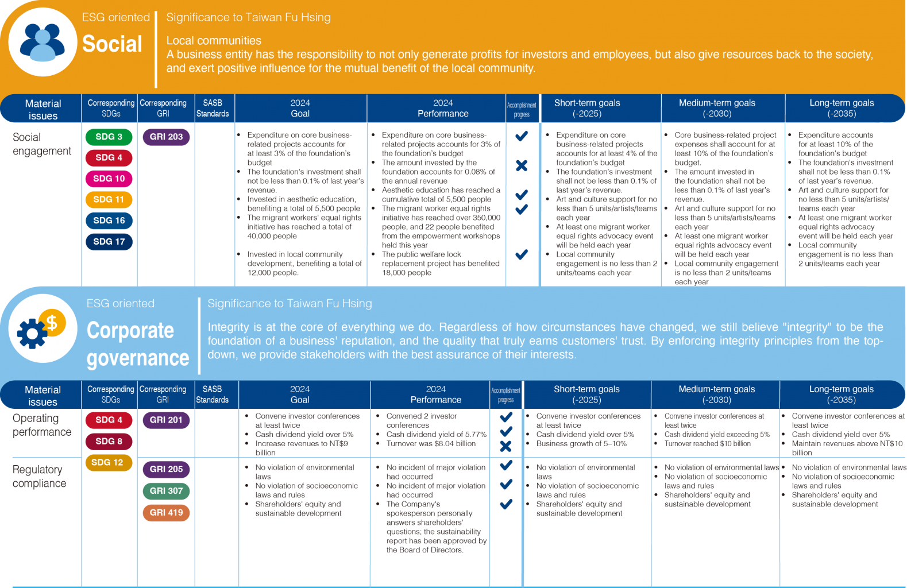The image size is (907, 588).
Task: Click the purple GRI 203 badge
Action: point(166,137)
